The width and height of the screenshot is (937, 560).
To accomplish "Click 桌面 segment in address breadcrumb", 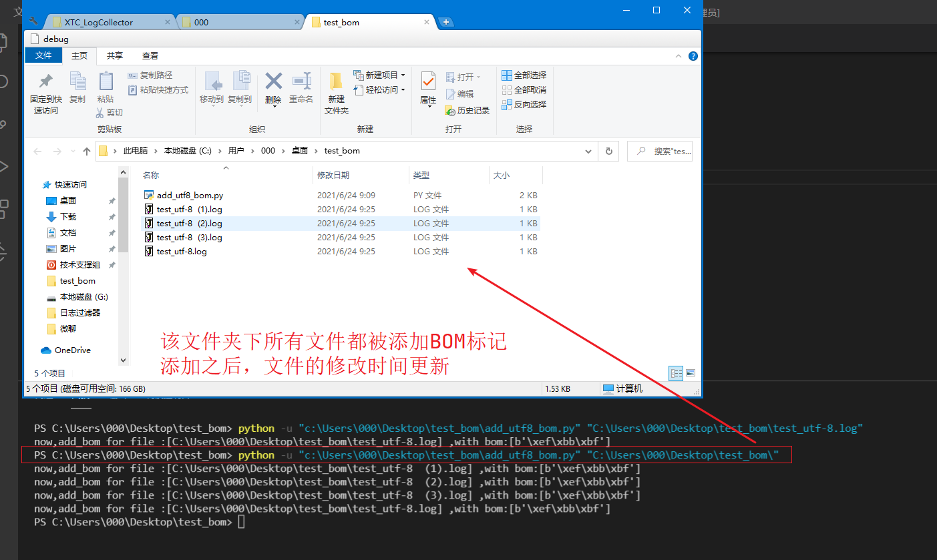I will click(x=300, y=151).
